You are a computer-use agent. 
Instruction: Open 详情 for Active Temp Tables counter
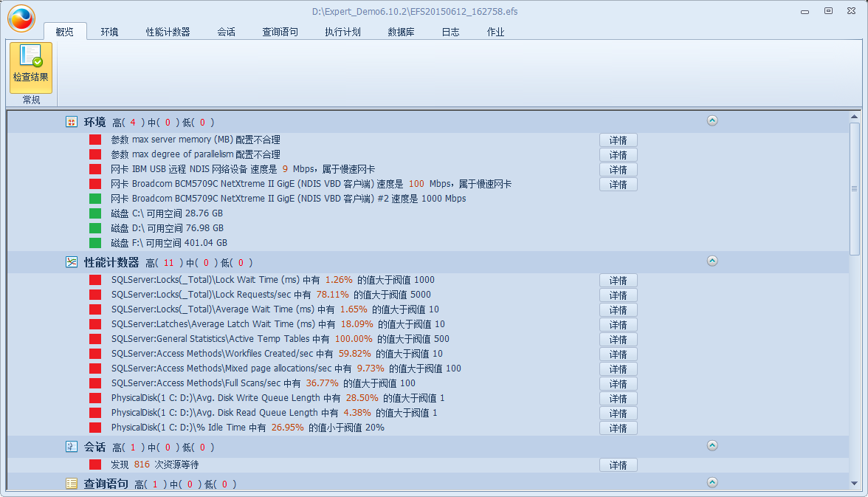coord(619,340)
